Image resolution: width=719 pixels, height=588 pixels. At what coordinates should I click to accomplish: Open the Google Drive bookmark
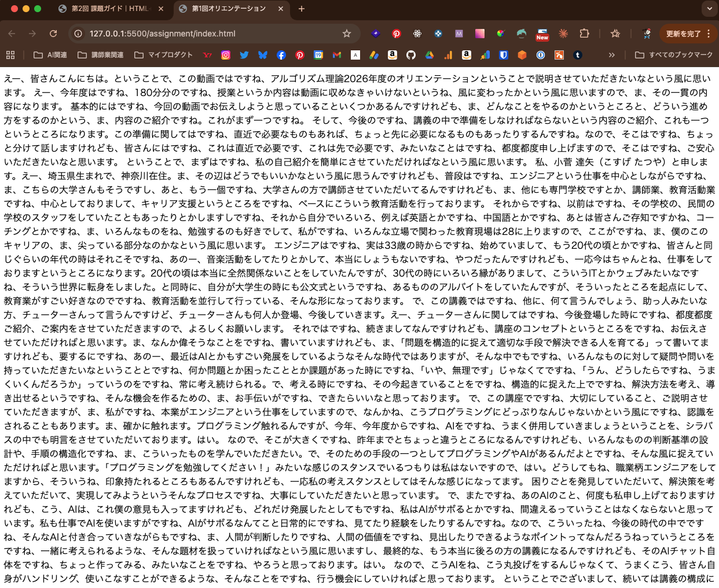point(430,55)
